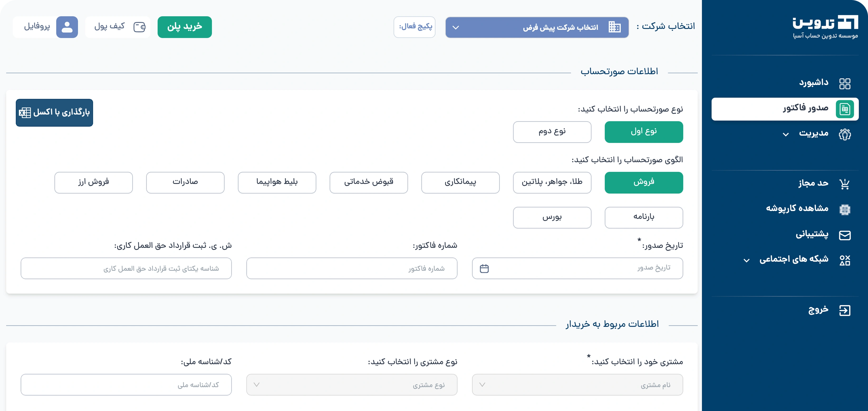Image resolution: width=868 pixels, height=411 pixels.
Task: Select نوع دوم invoice type
Action: coord(552,132)
